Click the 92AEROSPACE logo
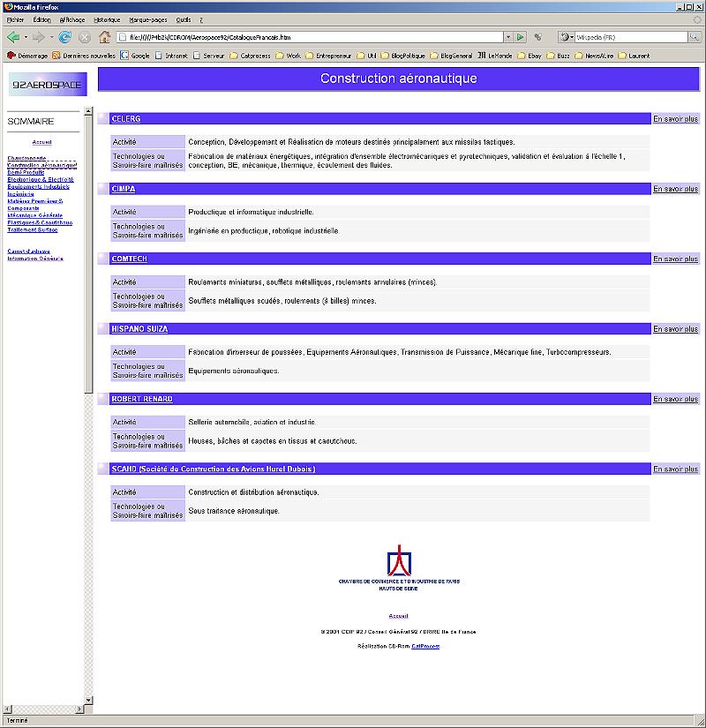The image size is (706, 728). (x=48, y=85)
